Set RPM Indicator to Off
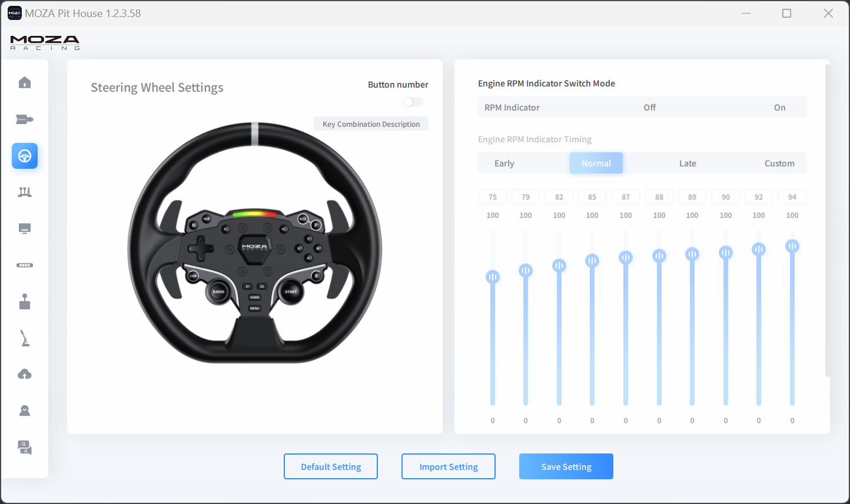 649,108
